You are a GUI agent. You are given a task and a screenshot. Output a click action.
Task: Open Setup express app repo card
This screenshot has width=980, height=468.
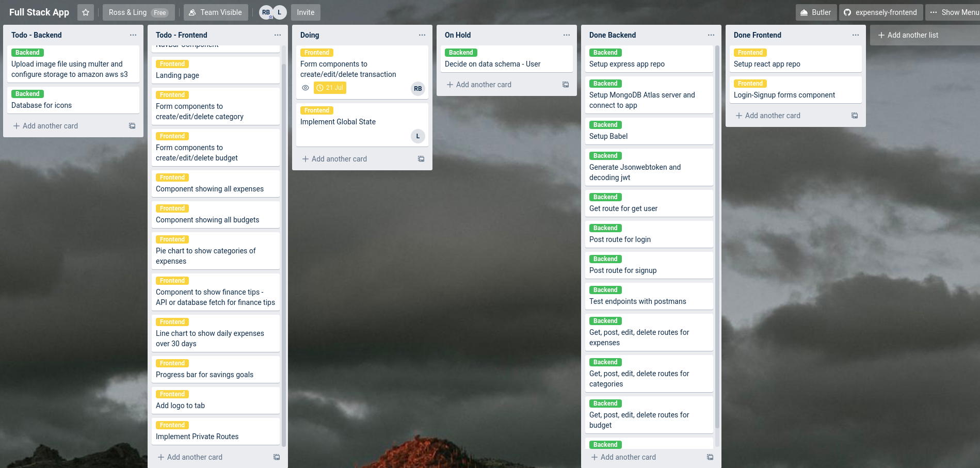click(x=649, y=59)
